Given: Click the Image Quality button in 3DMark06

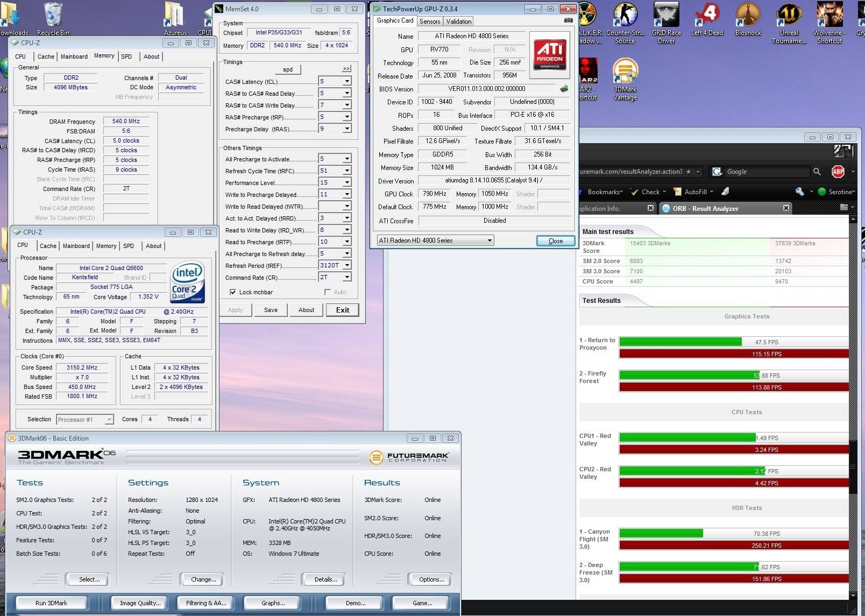Looking at the screenshot, I should (x=140, y=603).
